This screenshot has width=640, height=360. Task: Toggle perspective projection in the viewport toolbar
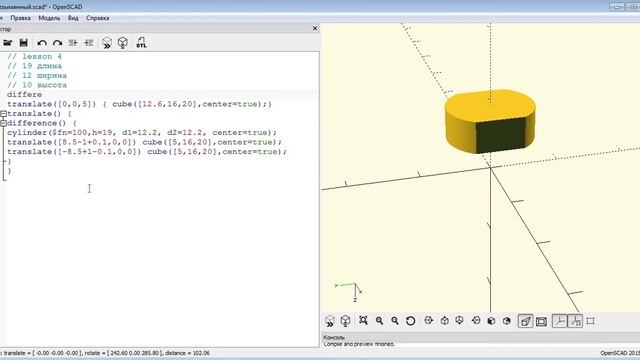click(x=526, y=321)
